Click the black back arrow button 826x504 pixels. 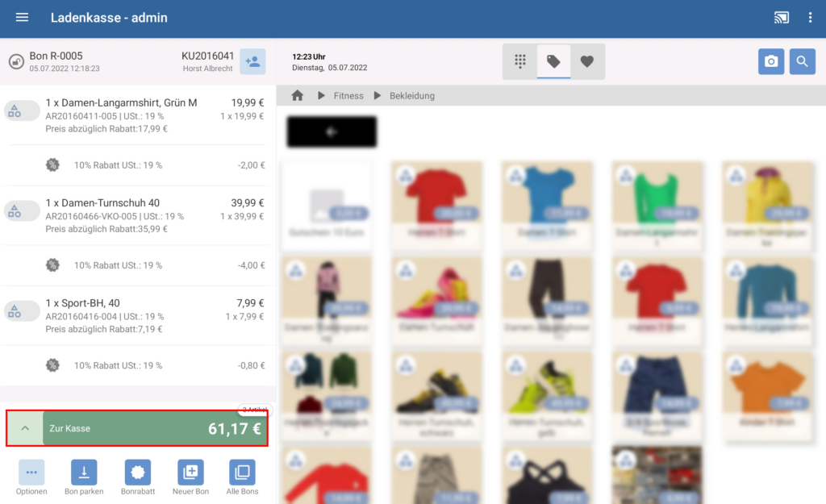pos(332,132)
